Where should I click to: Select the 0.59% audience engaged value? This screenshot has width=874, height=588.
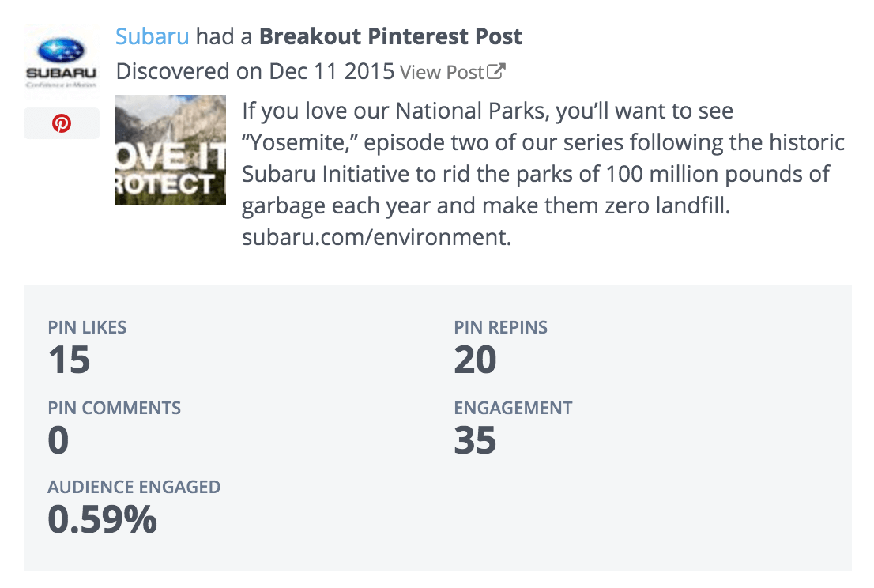(x=103, y=519)
